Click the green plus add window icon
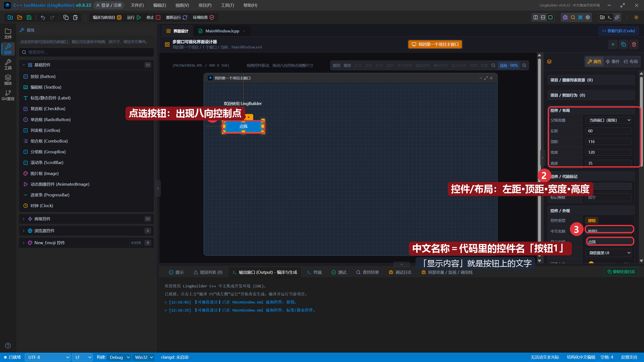Screen dimensions: 644x362 [x=613, y=44]
